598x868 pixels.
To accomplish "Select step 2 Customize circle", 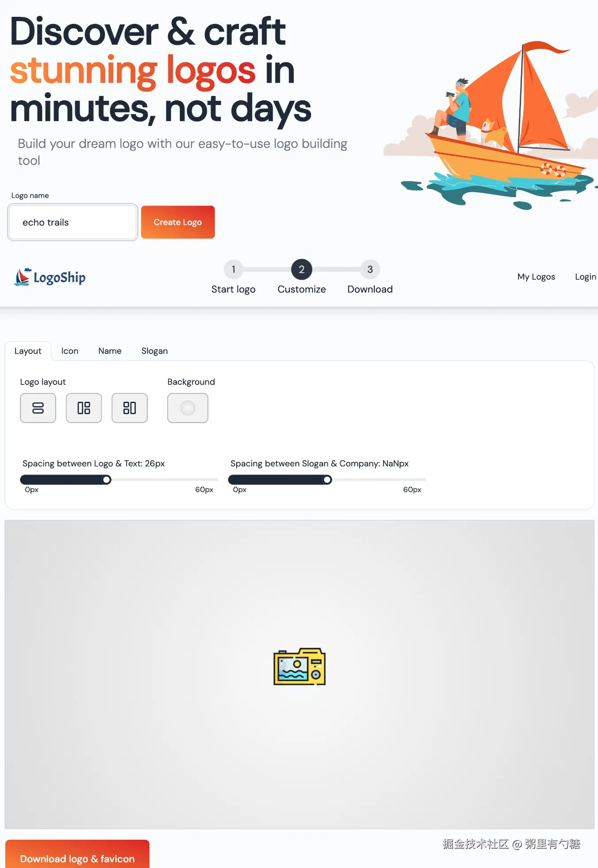I will coord(302,269).
